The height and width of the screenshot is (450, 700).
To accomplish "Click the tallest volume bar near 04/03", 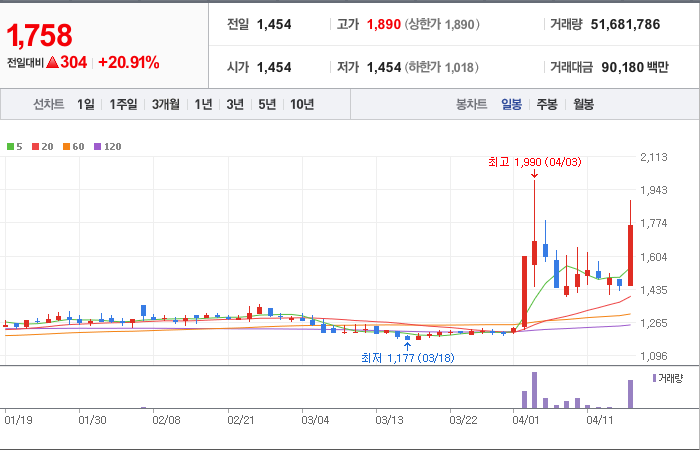I will [x=534, y=390].
